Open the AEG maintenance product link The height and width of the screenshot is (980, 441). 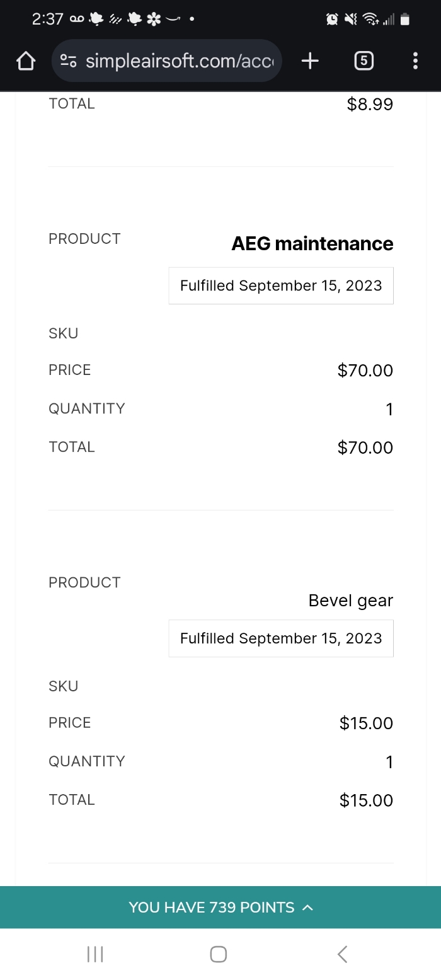(312, 244)
